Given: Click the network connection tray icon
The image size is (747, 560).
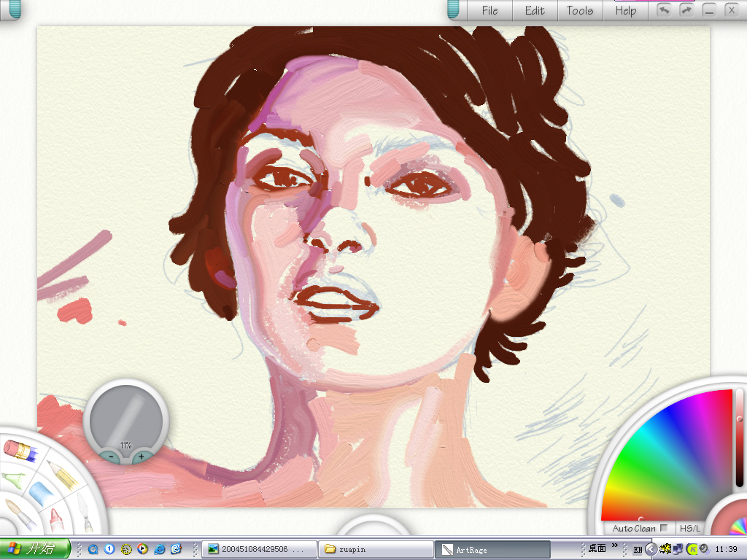Looking at the screenshot, I should pos(678,549).
